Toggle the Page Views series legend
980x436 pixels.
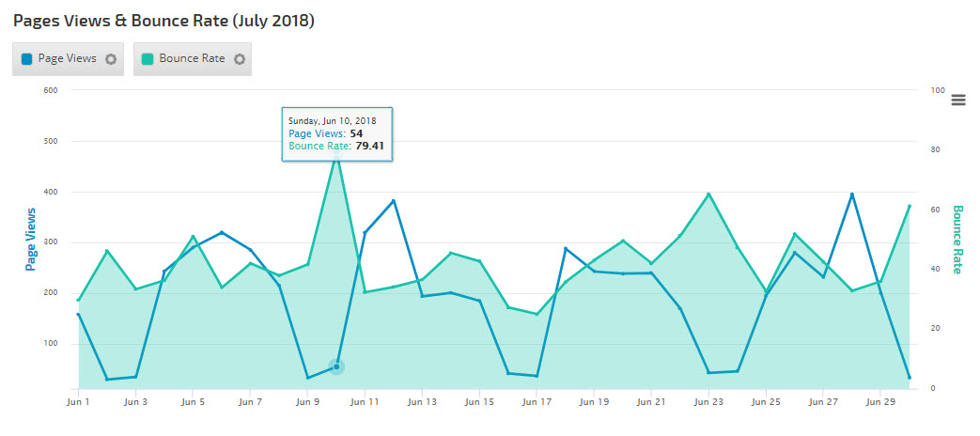click(x=67, y=58)
